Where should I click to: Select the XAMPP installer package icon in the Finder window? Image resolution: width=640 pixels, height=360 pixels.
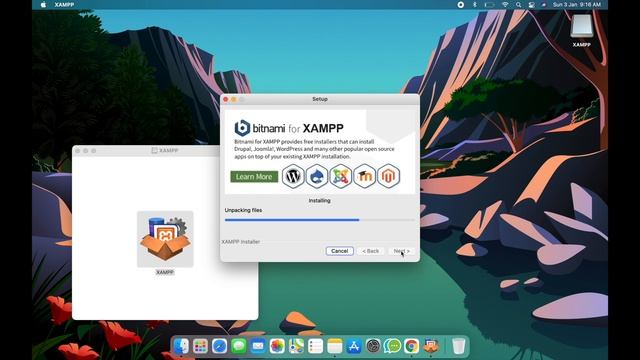pos(165,239)
